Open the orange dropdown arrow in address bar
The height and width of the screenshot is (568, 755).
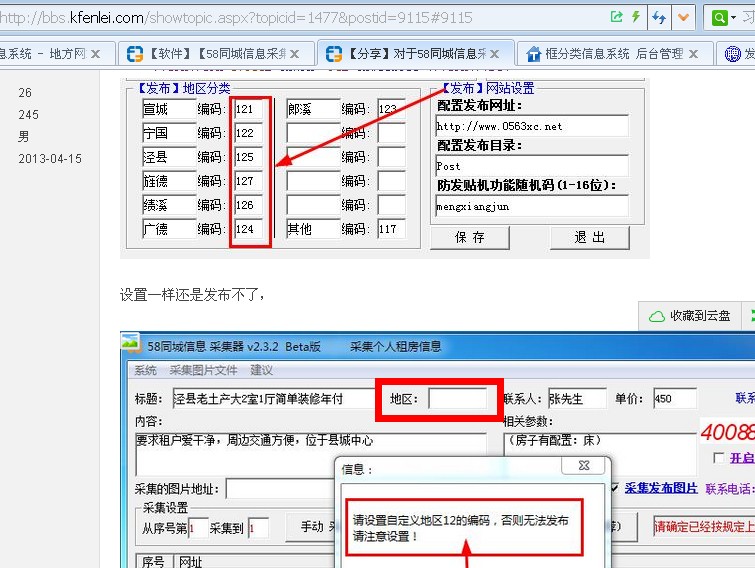pos(684,17)
